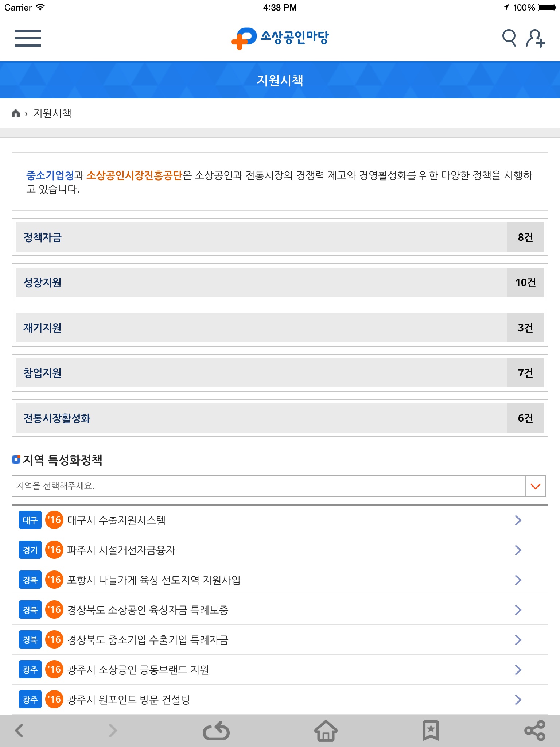Reload the page with refresh icon

click(x=216, y=731)
